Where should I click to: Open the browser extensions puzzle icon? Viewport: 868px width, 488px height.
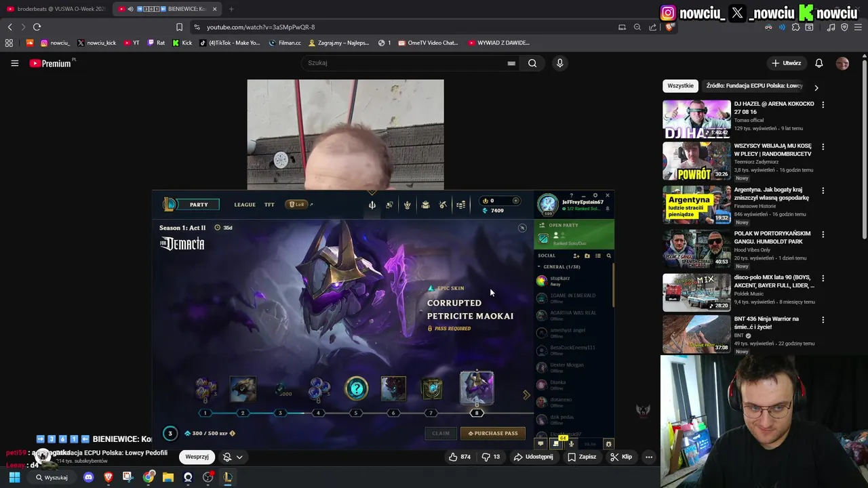click(x=795, y=27)
